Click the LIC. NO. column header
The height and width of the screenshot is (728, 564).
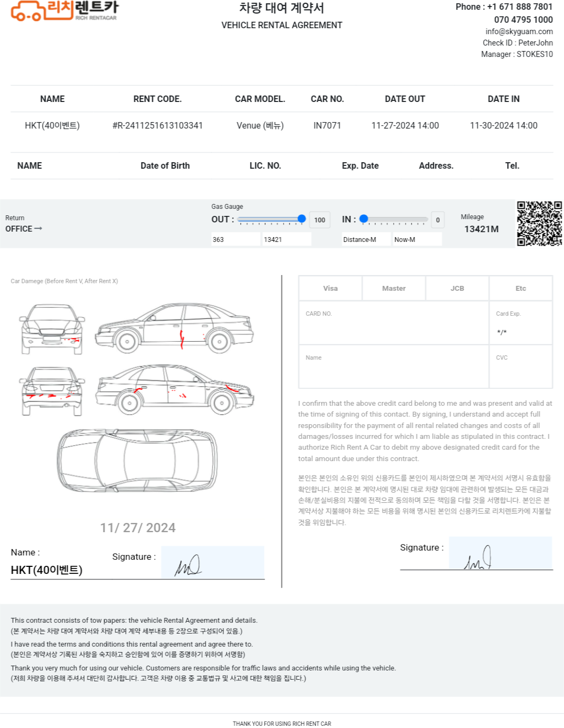(265, 165)
